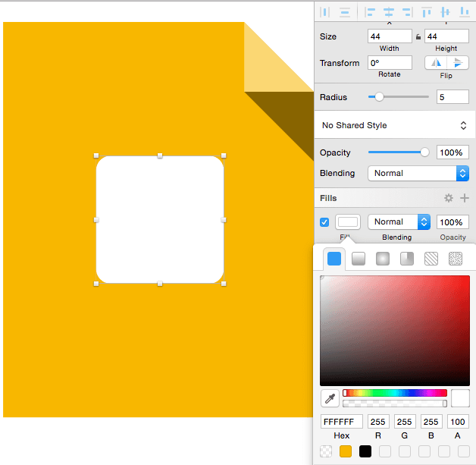
Task: Click the distribute vertically icon
Action: coord(345,12)
